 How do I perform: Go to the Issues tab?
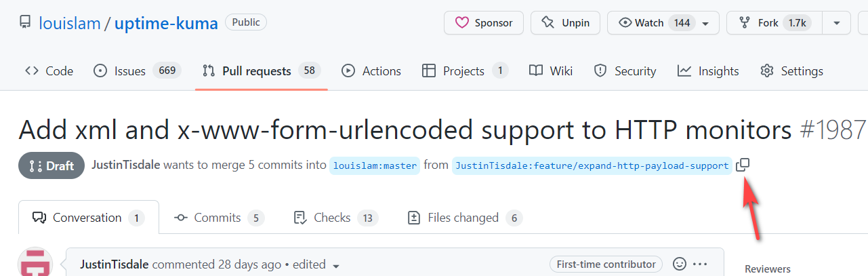137,71
